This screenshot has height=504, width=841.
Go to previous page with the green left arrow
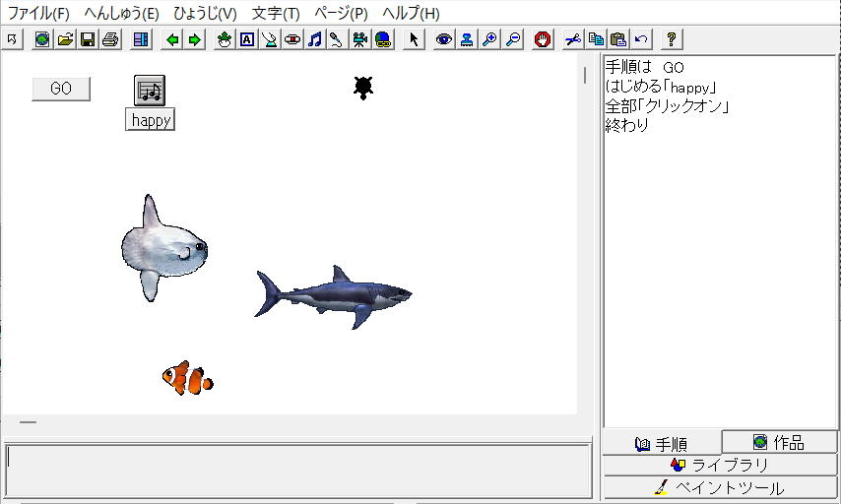[x=172, y=39]
